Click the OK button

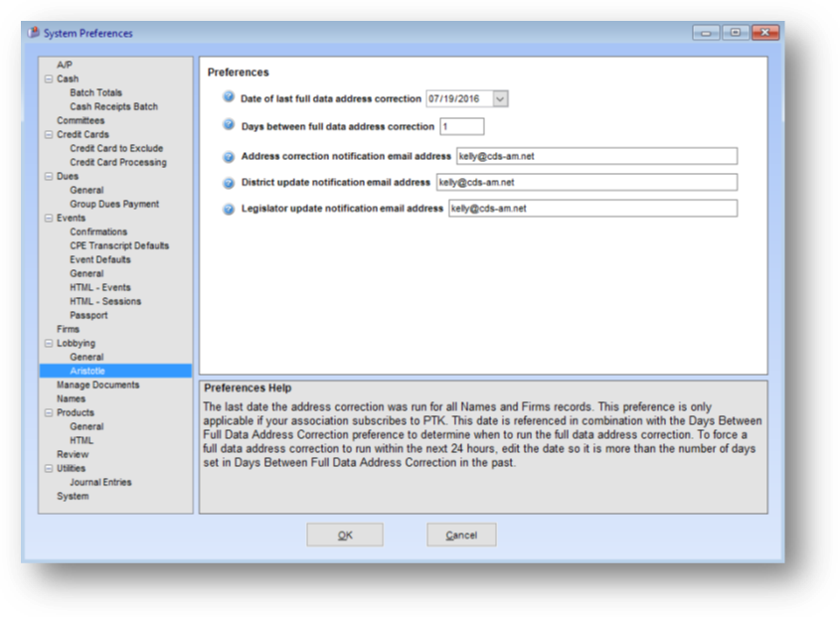point(345,536)
